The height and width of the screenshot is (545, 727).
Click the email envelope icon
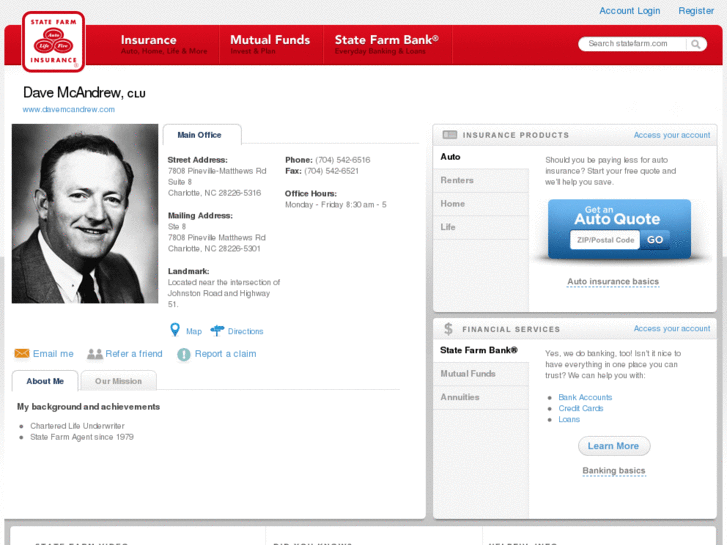pyautogui.click(x=22, y=353)
